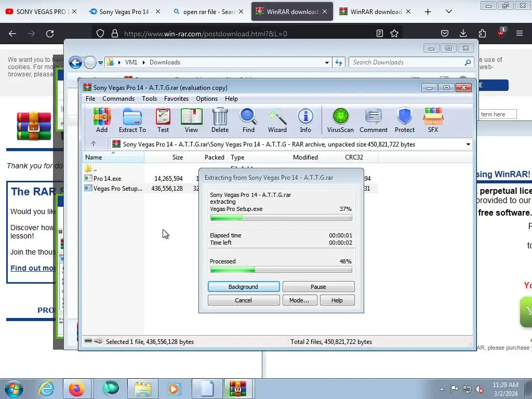Expand Explorer address bar dropdown arrow
This screenshot has width=532, height=399.
click(327, 62)
